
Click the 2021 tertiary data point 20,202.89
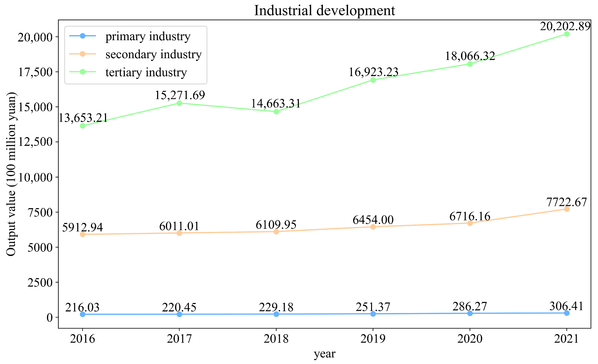567,34
